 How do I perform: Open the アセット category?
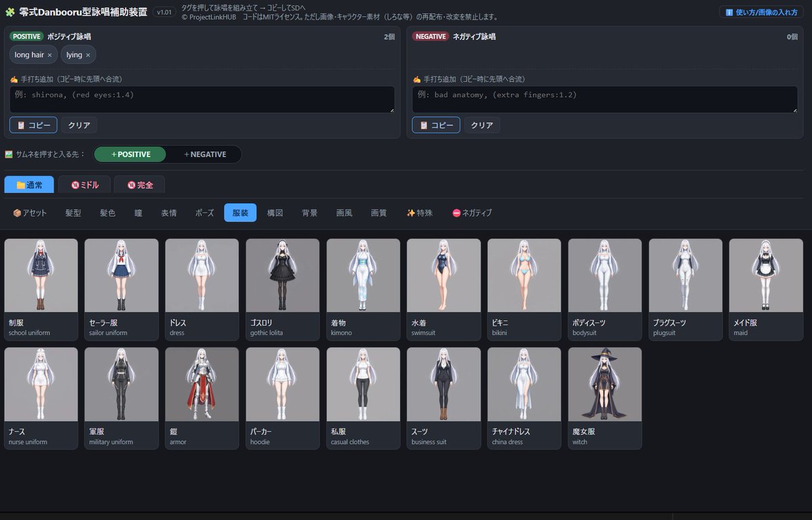30,213
